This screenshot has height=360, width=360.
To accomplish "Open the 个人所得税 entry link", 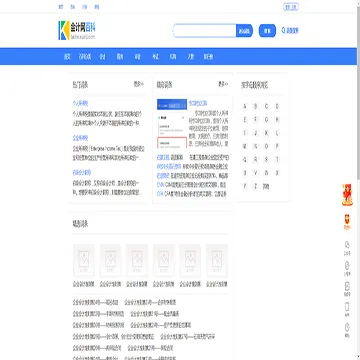I will pyautogui.click(x=80, y=104).
